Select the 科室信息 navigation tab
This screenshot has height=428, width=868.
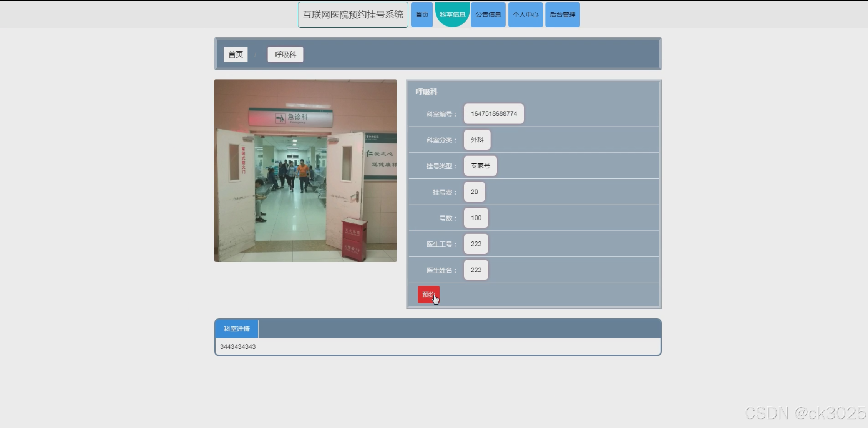452,15
